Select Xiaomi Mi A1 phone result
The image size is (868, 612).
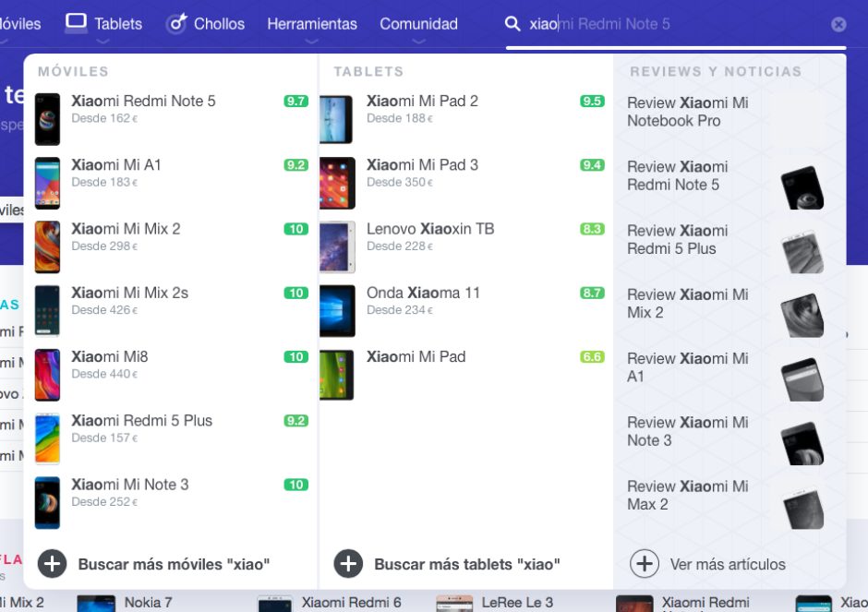(172, 183)
